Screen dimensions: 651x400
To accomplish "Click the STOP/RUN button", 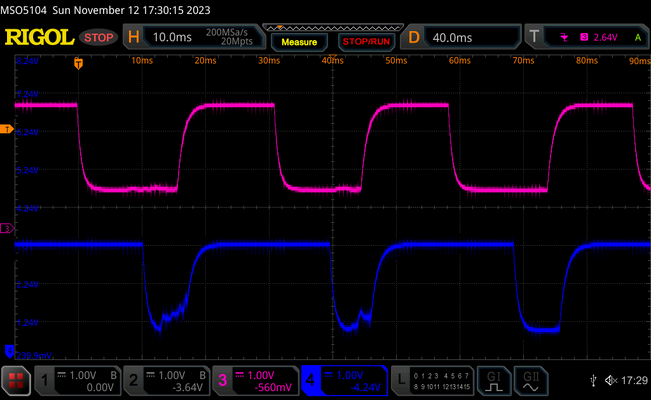I will coord(366,42).
